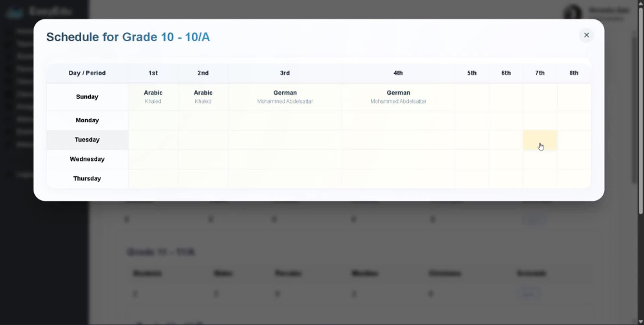
Task: Click the Monday row header
Action: coord(87,120)
